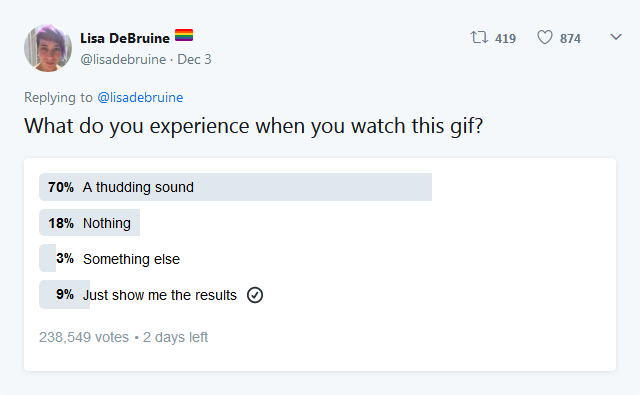Open the Lisa DeBruine display name
640x395 pixels.
[125, 38]
